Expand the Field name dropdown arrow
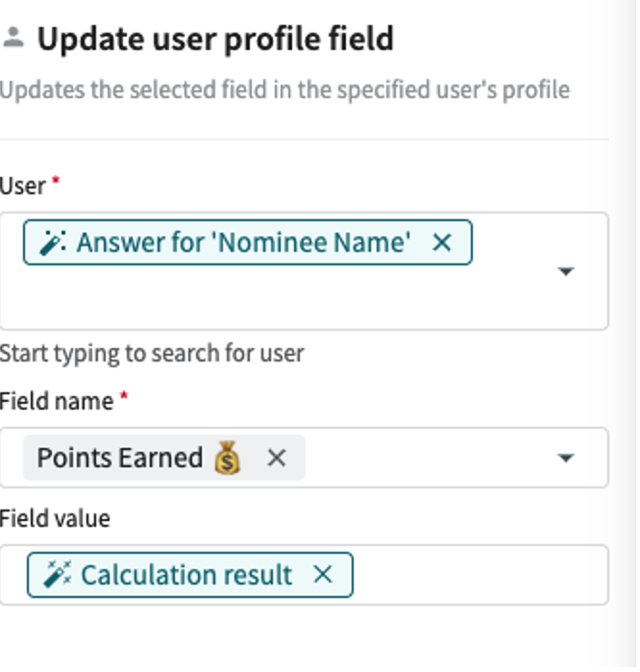The width and height of the screenshot is (640, 672). 566,459
